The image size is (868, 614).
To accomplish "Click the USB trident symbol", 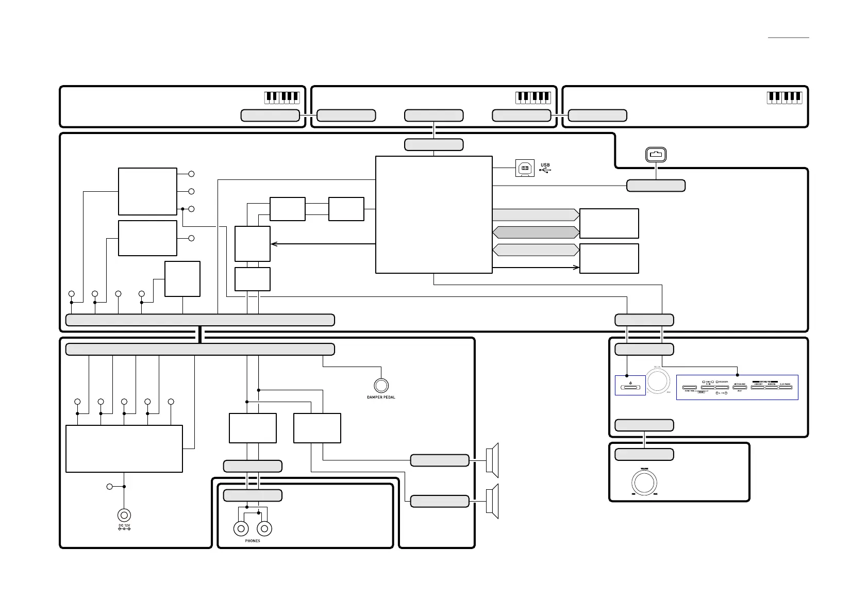I will [545, 170].
